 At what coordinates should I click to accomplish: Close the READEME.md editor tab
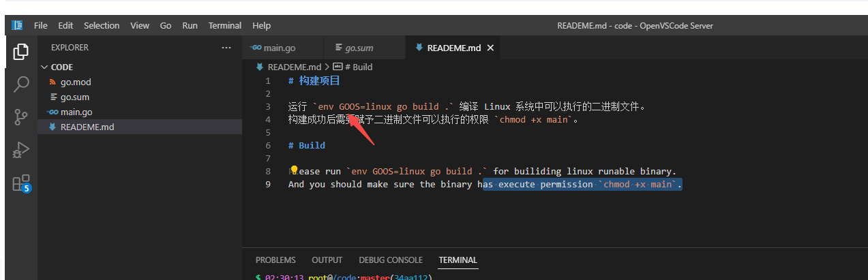coord(490,48)
